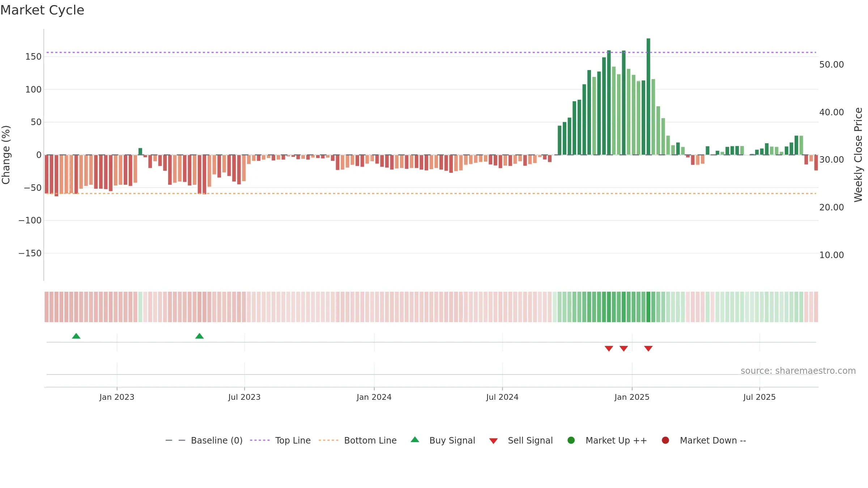Toggle the Buy Signal legend entry
The image size is (868, 488).
pos(443,440)
